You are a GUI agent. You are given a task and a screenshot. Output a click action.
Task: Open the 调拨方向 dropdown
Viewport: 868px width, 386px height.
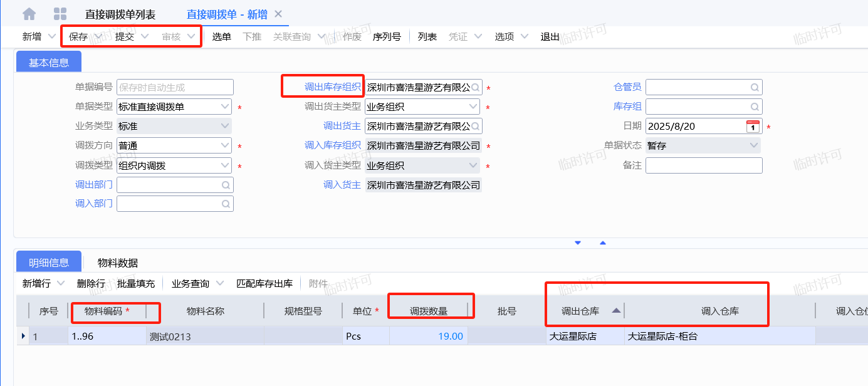click(x=225, y=146)
